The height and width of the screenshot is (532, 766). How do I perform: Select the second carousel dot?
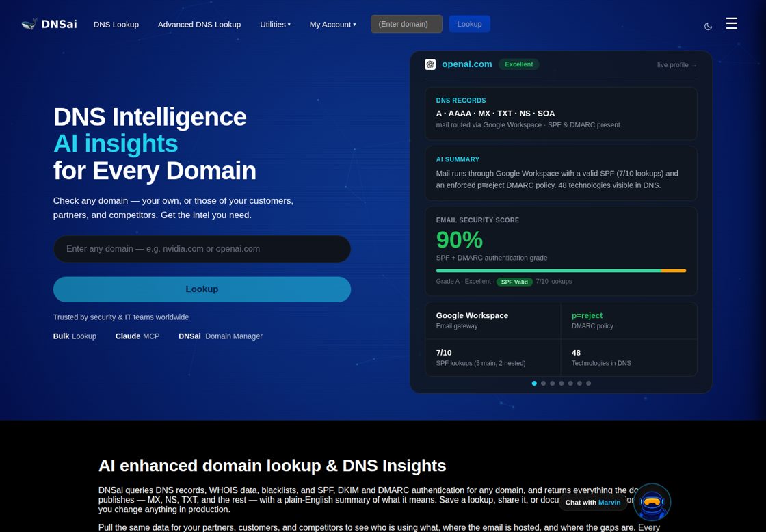point(543,384)
